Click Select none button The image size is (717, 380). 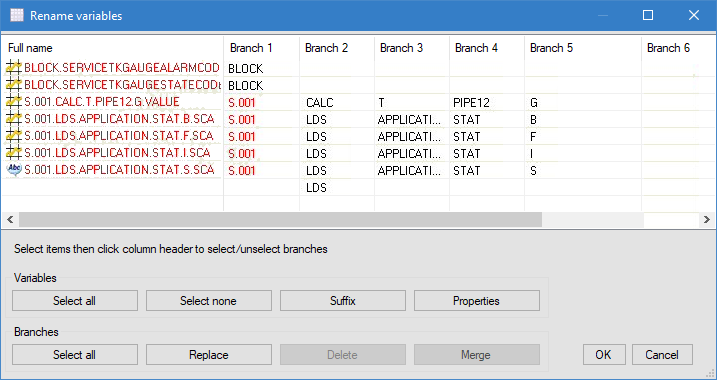[209, 301]
